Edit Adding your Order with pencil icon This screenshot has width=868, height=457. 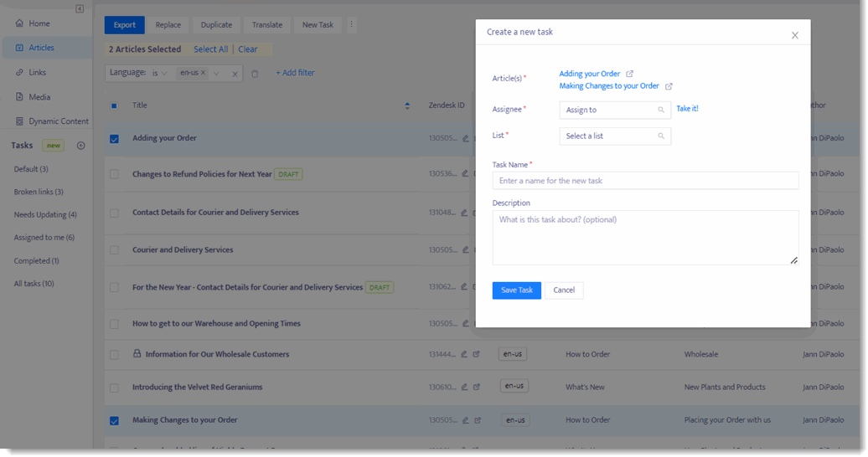[466, 138]
